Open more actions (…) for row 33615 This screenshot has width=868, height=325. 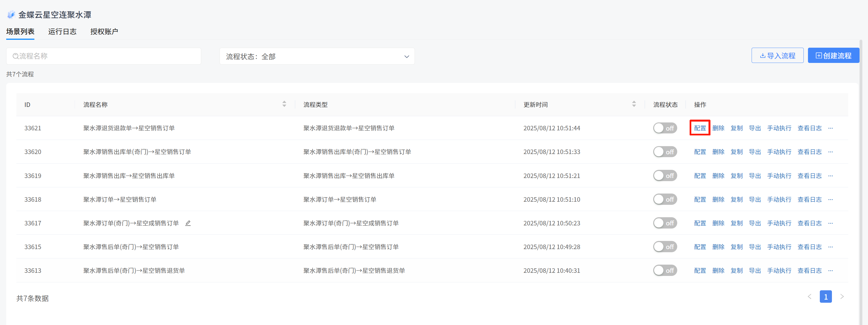[x=831, y=247]
